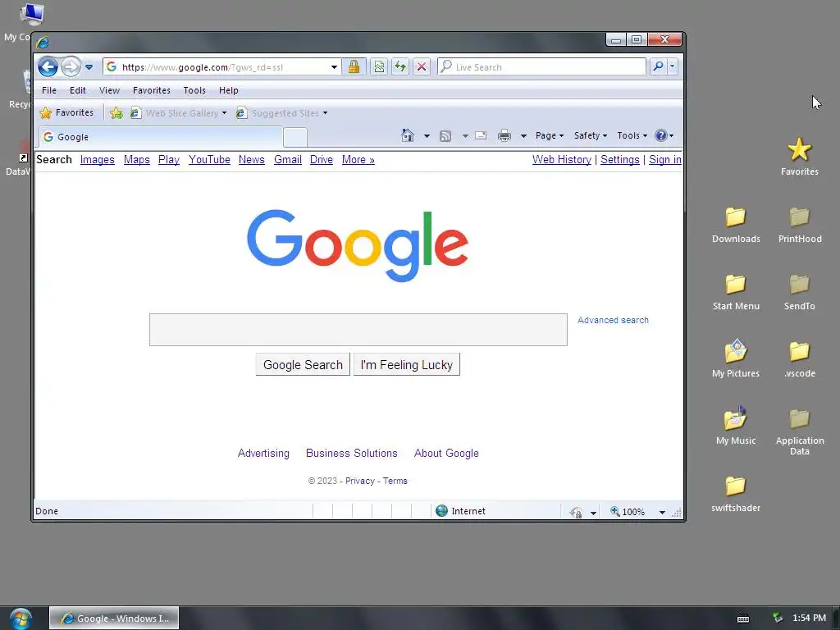The image size is (840, 630).
Task: Expand the Home button dropdown arrow
Action: tap(427, 136)
